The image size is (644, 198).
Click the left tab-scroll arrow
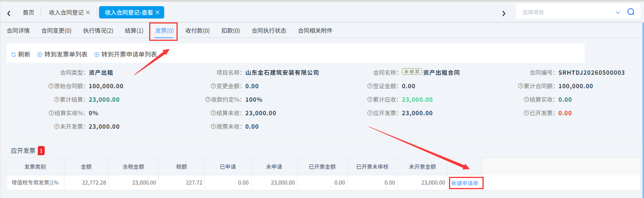pos(8,13)
